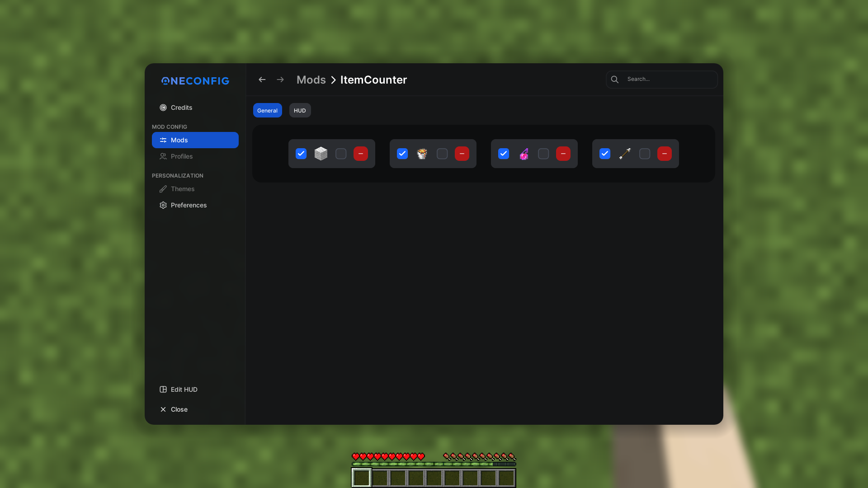Disable the first item counter red button
This screenshot has width=868, height=488.
click(361, 154)
